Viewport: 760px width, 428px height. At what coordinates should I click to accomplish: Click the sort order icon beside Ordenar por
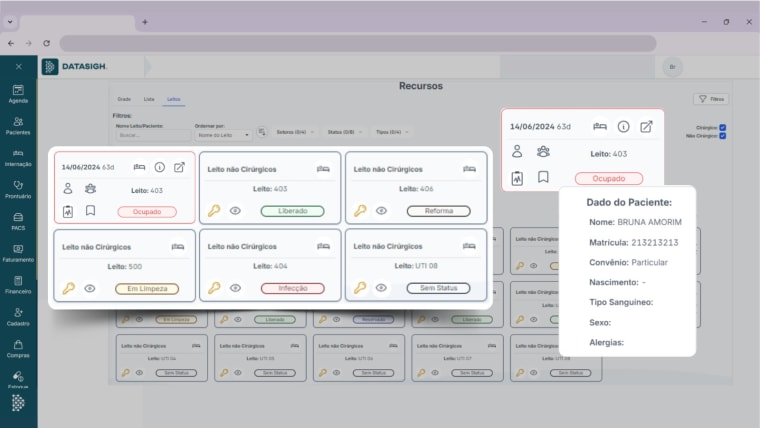click(262, 132)
